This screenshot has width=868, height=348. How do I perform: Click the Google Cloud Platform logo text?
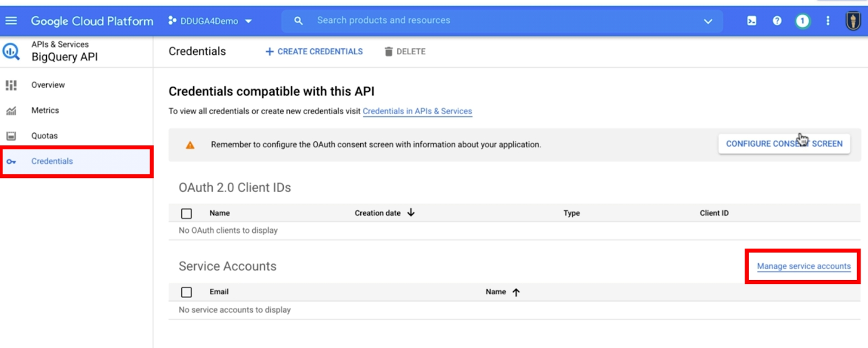92,21
